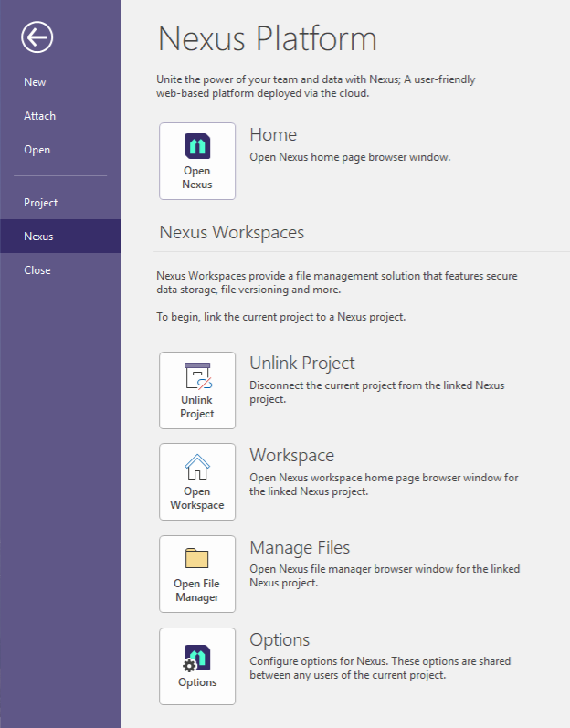Click the Manage Files heading
This screenshot has height=728, width=570.
coord(300,548)
